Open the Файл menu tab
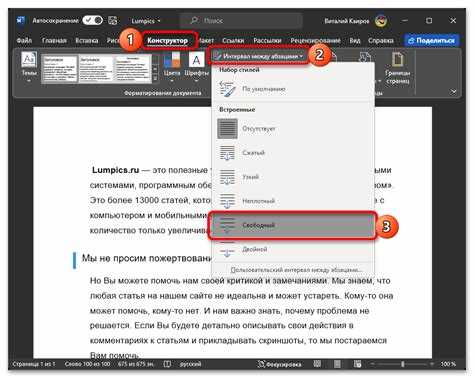The height and width of the screenshot is (378, 474). pos(24,41)
